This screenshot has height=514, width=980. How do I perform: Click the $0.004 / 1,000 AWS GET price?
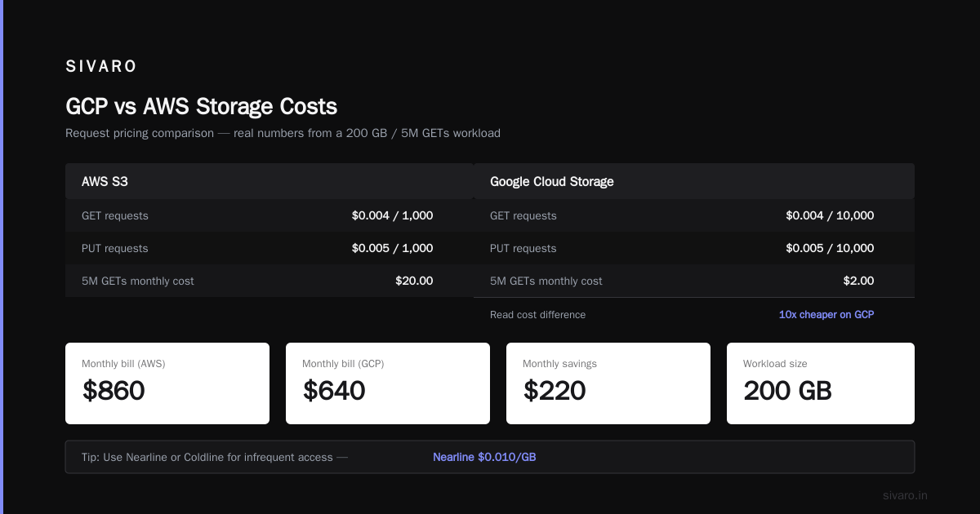pos(392,216)
